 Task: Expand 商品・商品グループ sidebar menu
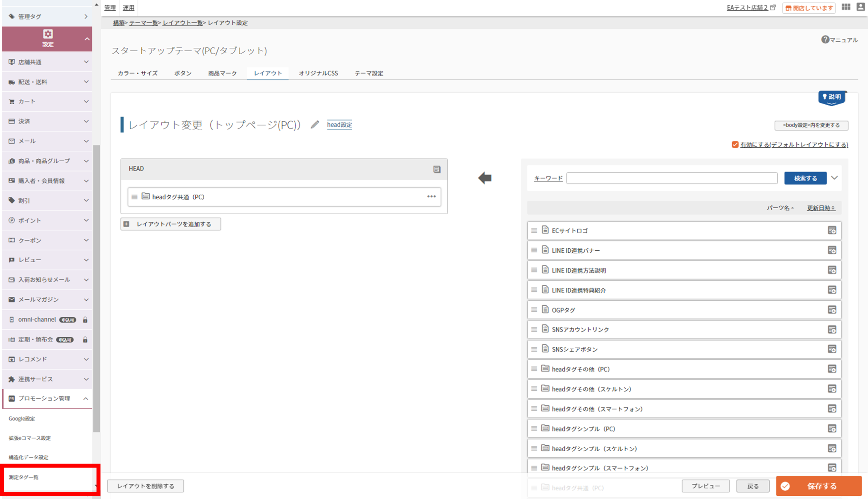coord(47,161)
